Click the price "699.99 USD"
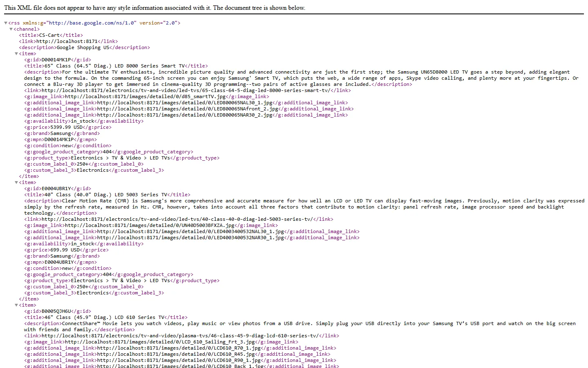The width and height of the screenshot is (588, 368). coord(65,250)
